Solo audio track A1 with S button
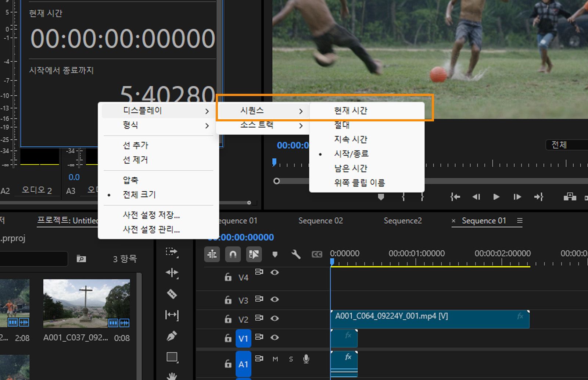Image resolution: width=588 pixels, height=380 pixels. [291, 359]
